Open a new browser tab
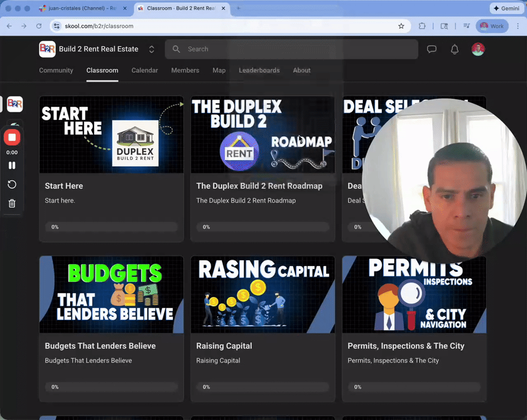Screen dimensions: 527x420 click(238, 8)
